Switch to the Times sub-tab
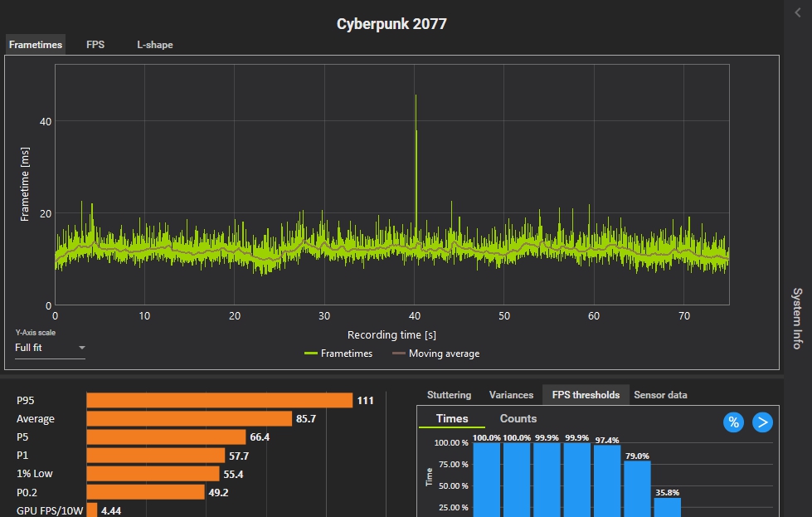The image size is (812, 517). click(452, 419)
